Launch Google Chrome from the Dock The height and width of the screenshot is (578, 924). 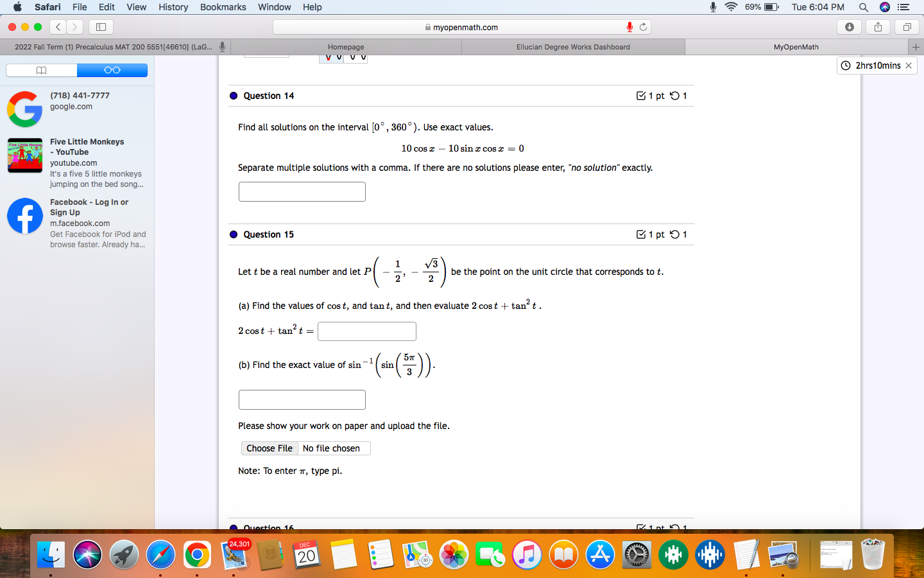click(197, 554)
